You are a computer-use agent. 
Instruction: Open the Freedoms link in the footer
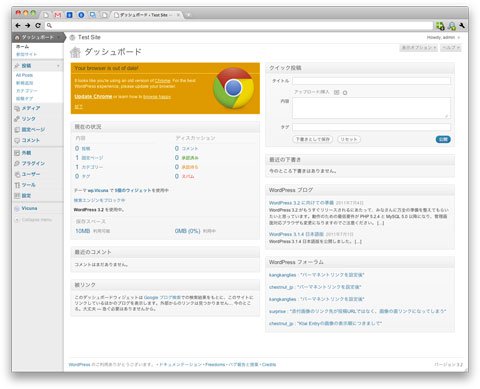pyautogui.click(x=215, y=365)
